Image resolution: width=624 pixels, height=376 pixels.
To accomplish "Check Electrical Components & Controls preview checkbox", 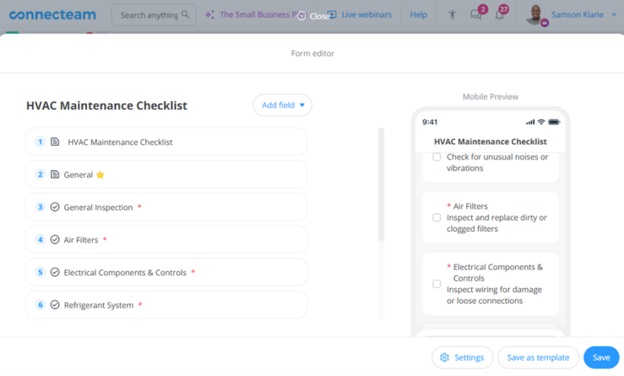I will tap(437, 284).
